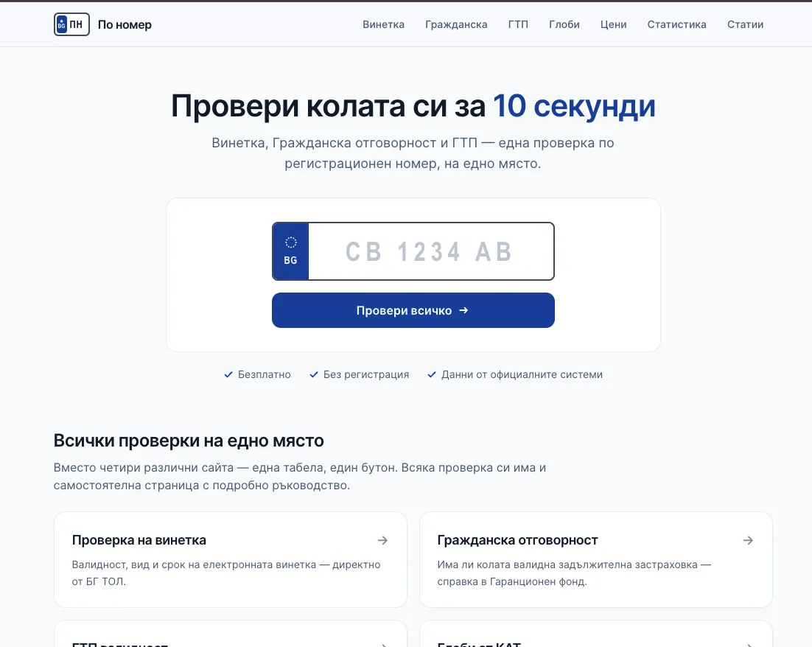Viewport: 812px width, 647px height.
Task: Focus the license plate number input field
Action: pyautogui.click(x=430, y=252)
